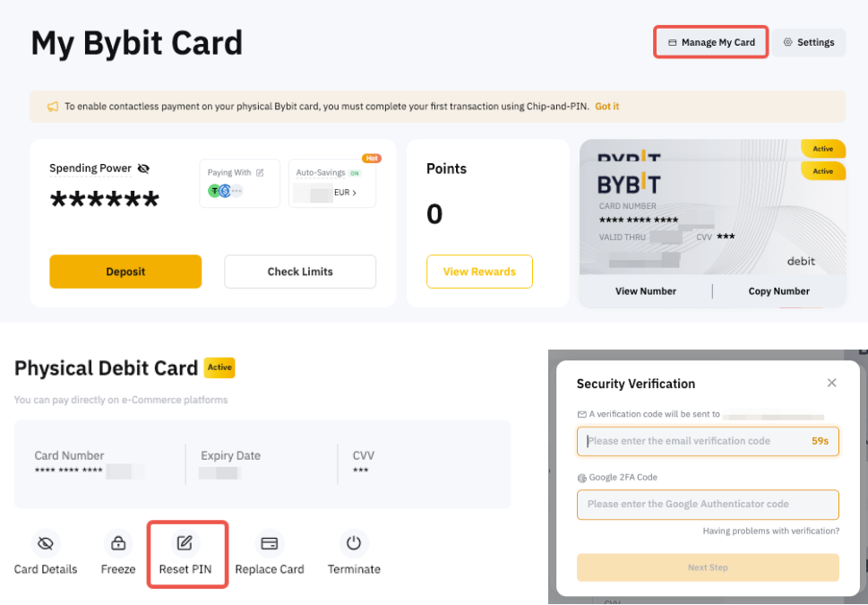
Task: Click View Number under the debit card
Action: (647, 290)
